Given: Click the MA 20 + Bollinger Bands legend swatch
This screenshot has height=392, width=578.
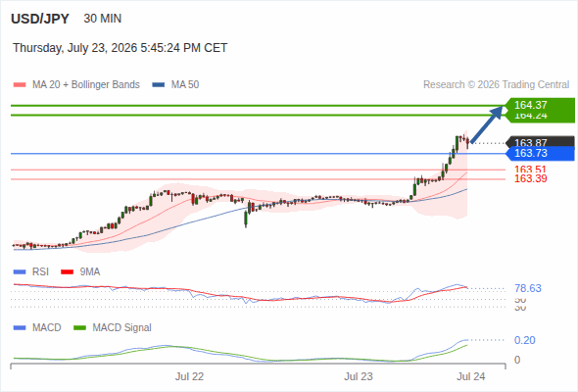Looking at the screenshot, I should pos(20,85).
